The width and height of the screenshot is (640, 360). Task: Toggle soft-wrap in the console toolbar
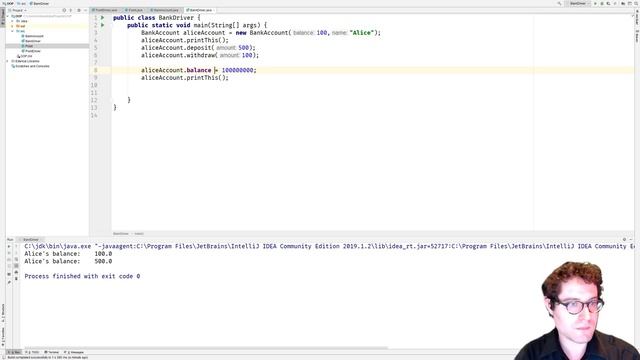(16, 259)
